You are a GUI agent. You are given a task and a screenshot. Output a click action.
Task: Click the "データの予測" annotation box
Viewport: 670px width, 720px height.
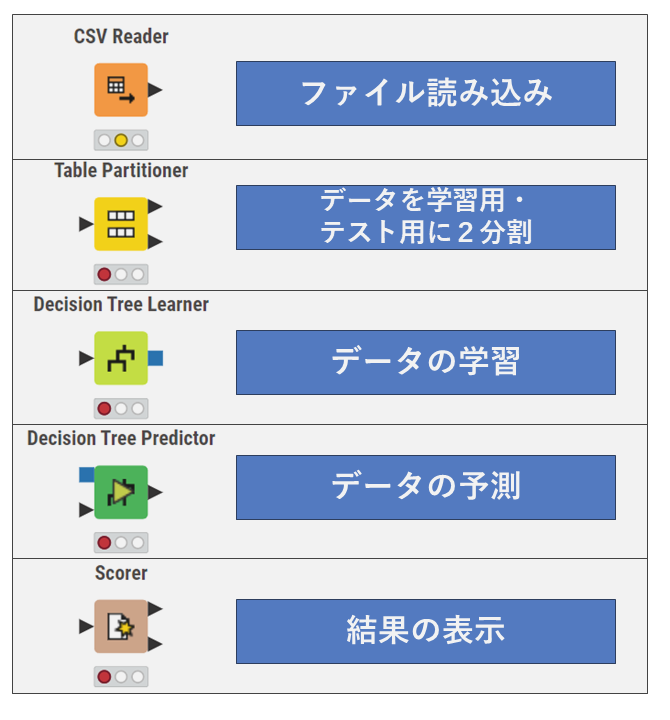coord(425,487)
